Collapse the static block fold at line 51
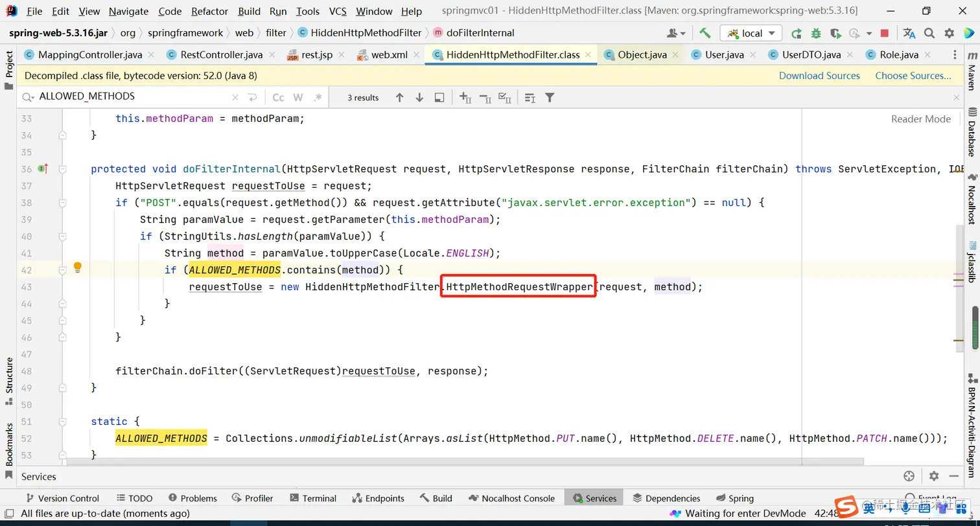 pos(63,422)
